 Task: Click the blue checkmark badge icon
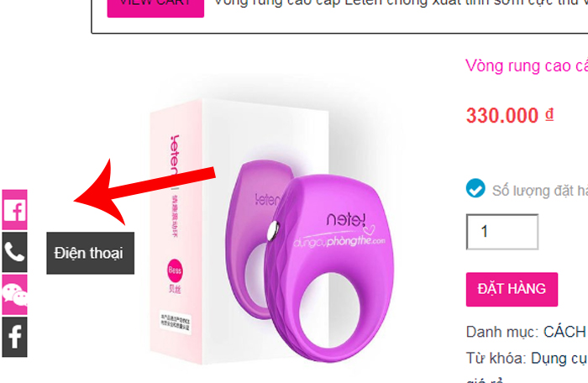pyautogui.click(x=475, y=188)
